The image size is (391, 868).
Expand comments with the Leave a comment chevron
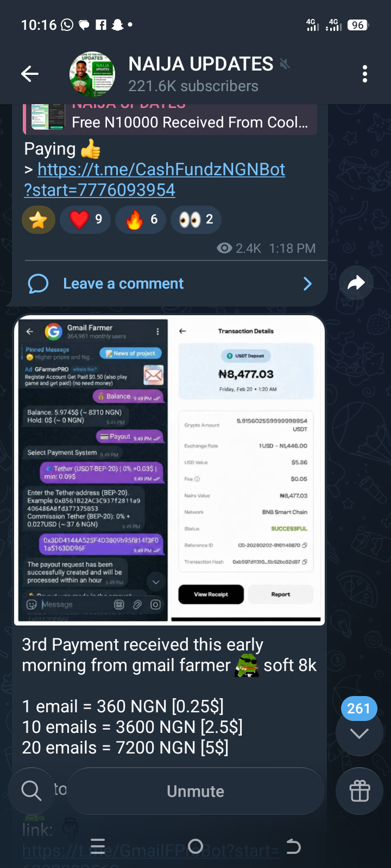(307, 284)
